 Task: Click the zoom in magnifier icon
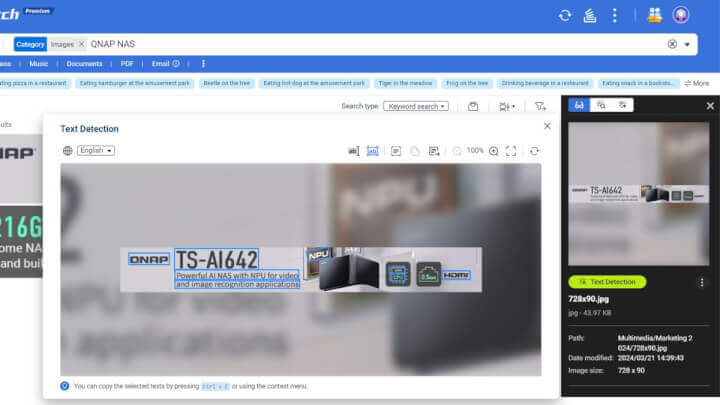pos(494,151)
